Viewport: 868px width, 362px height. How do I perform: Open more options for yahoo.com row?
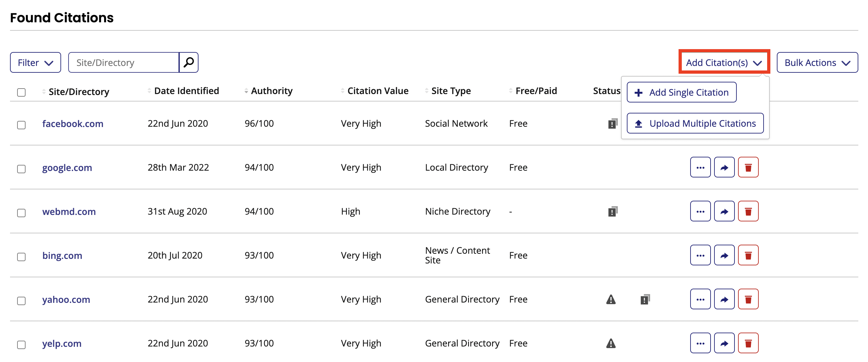(700, 299)
